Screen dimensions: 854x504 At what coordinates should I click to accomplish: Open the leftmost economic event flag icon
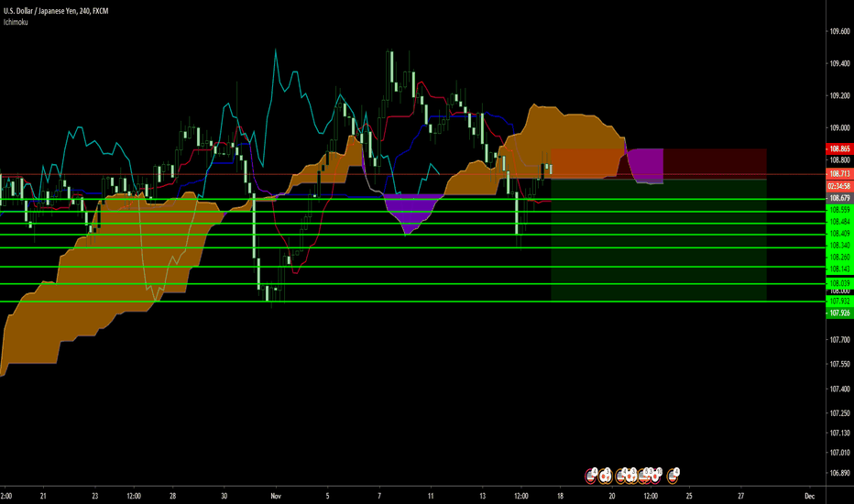tap(592, 475)
